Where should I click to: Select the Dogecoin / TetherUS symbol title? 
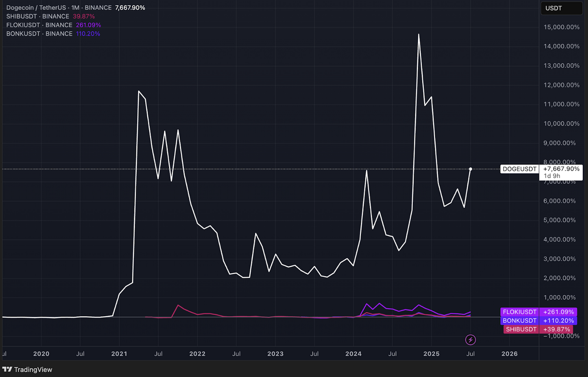pos(59,8)
